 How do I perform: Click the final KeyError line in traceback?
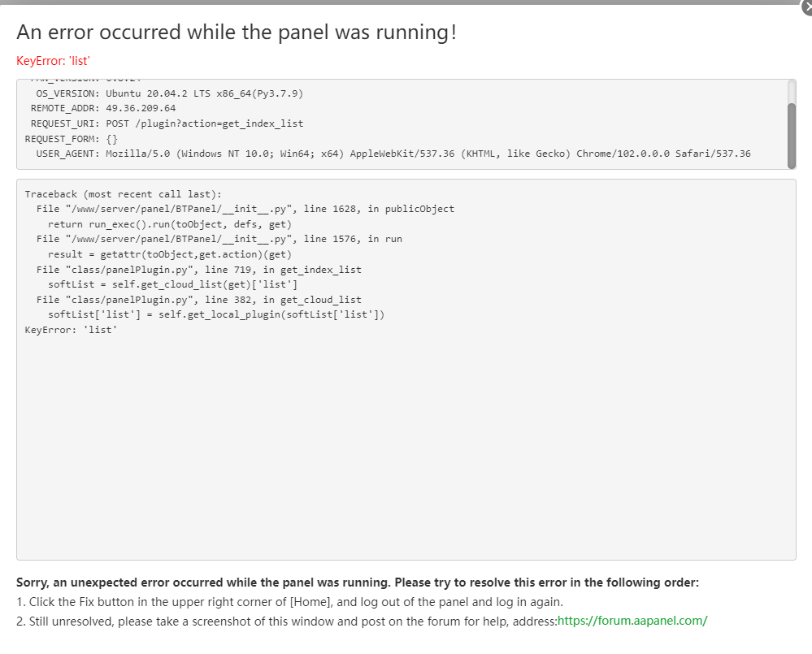71,329
